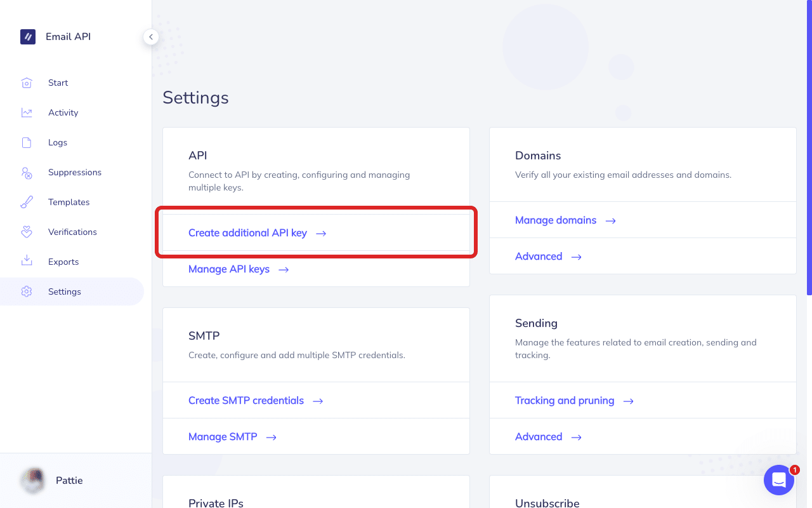Open the chat support widget
The image size is (812, 508).
click(779, 480)
